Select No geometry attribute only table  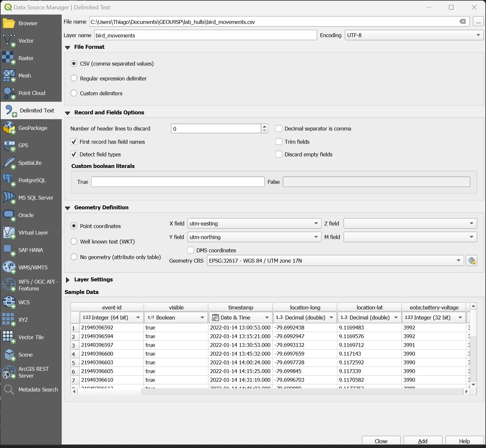click(74, 257)
